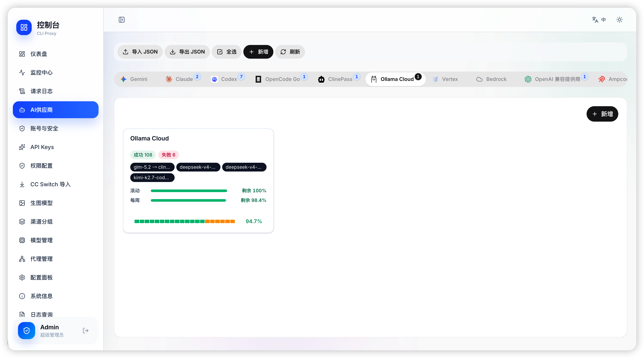Select the Ollama Cloud tab

[x=396, y=79]
